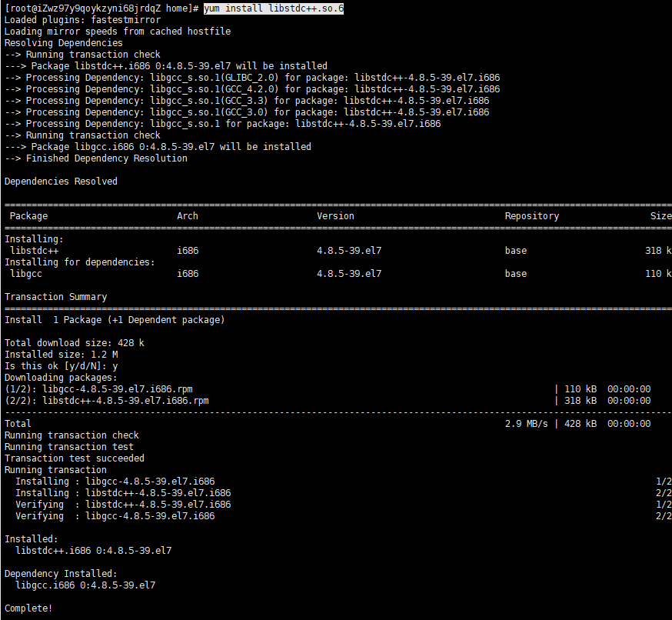The height and width of the screenshot is (620, 672).
Task: Click 'Verifying : libstdc++-4.8.5-39.el7.i686'
Action: click(x=124, y=505)
